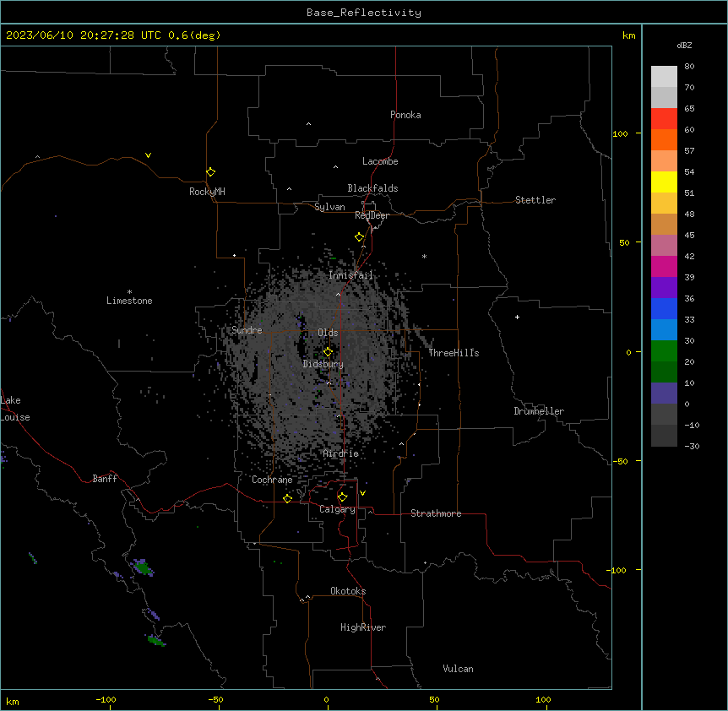
Task: Select the Sundre label
Action: tap(247, 330)
